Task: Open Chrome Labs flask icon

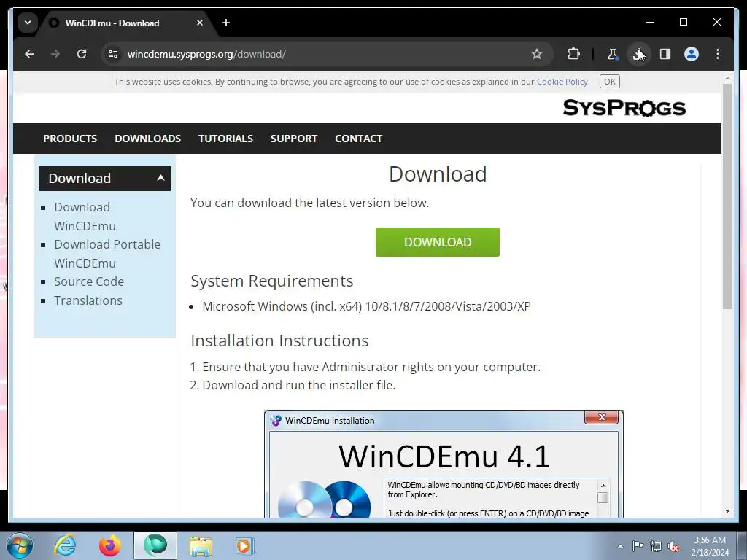Action: click(x=612, y=54)
